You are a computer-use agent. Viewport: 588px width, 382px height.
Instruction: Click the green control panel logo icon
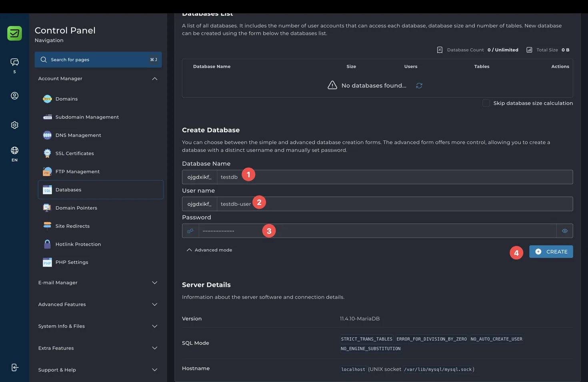coord(14,33)
